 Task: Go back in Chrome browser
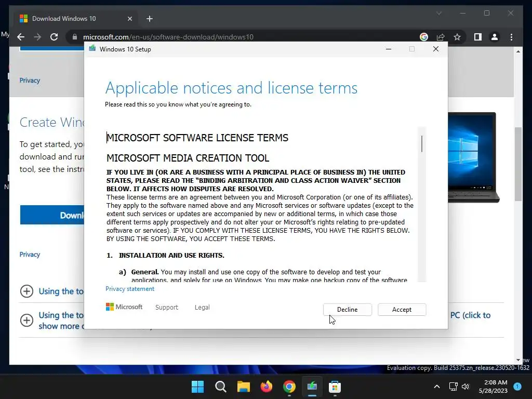(21, 37)
